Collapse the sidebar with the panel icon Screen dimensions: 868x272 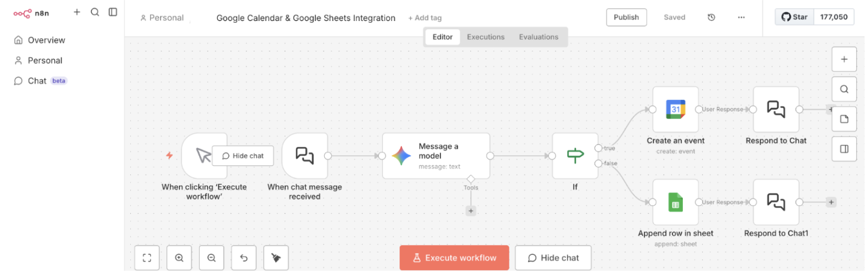pyautogui.click(x=113, y=12)
